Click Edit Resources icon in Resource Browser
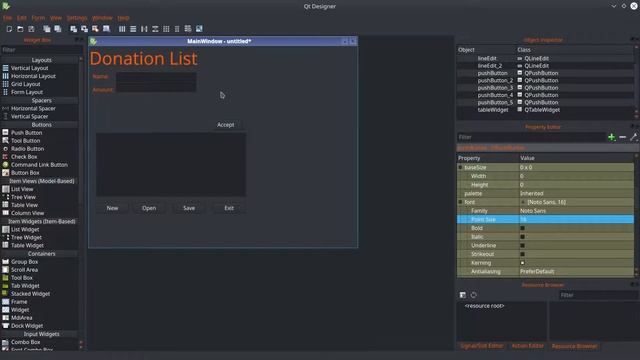This screenshot has width=640, height=360. (463, 295)
